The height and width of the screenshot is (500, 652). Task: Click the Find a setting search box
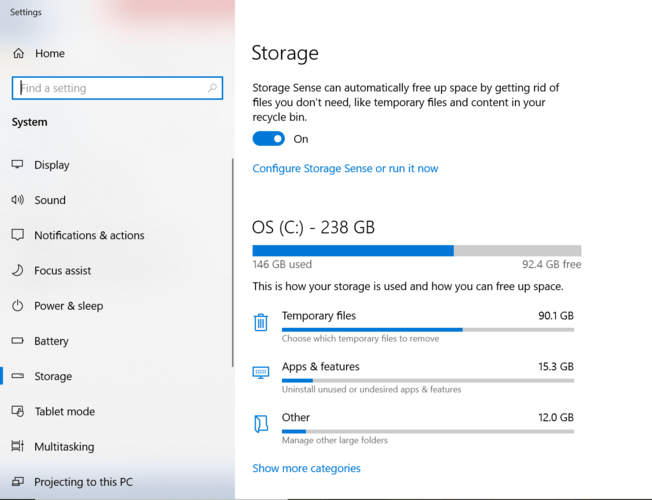(x=110, y=88)
